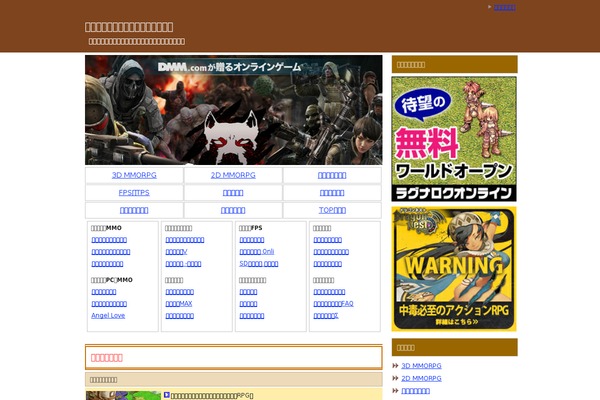Click blue icon before the RPG headline
The image size is (600, 400).
click(x=166, y=395)
